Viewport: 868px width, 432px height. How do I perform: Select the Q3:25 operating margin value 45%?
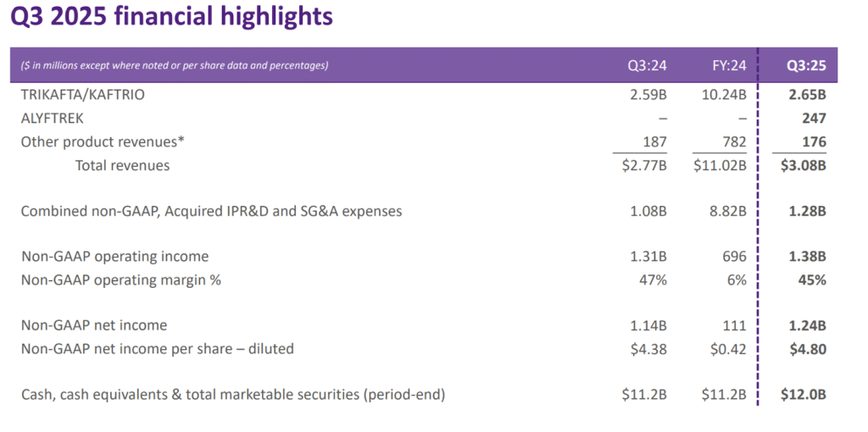(811, 280)
